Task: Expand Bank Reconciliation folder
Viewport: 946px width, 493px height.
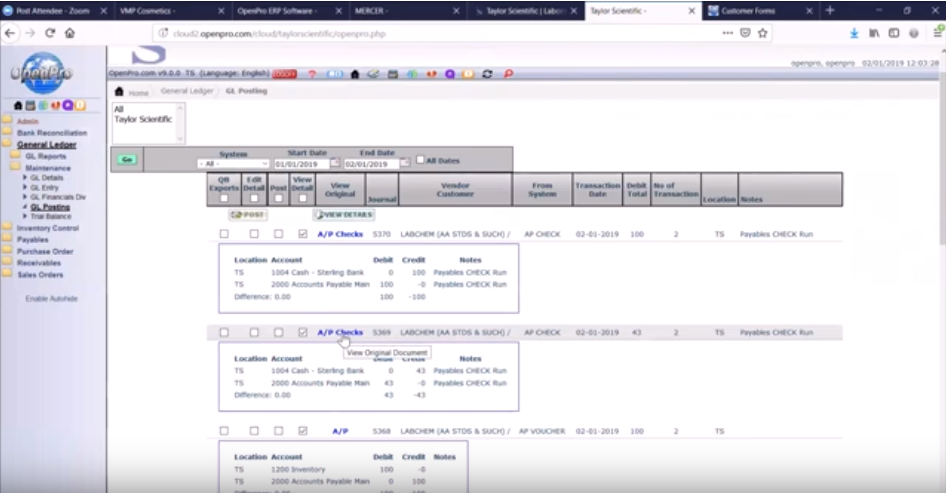Action: tap(7, 132)
